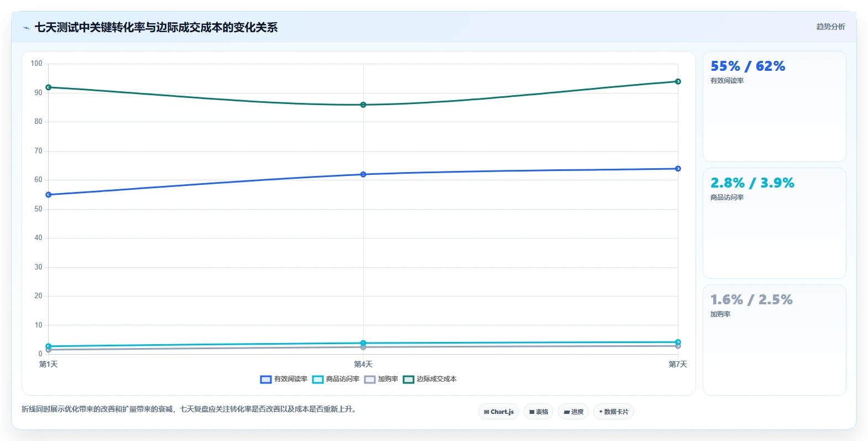Click the 55% / 62% card value
This screenshot has width=868, height=441.
point(747,66)
